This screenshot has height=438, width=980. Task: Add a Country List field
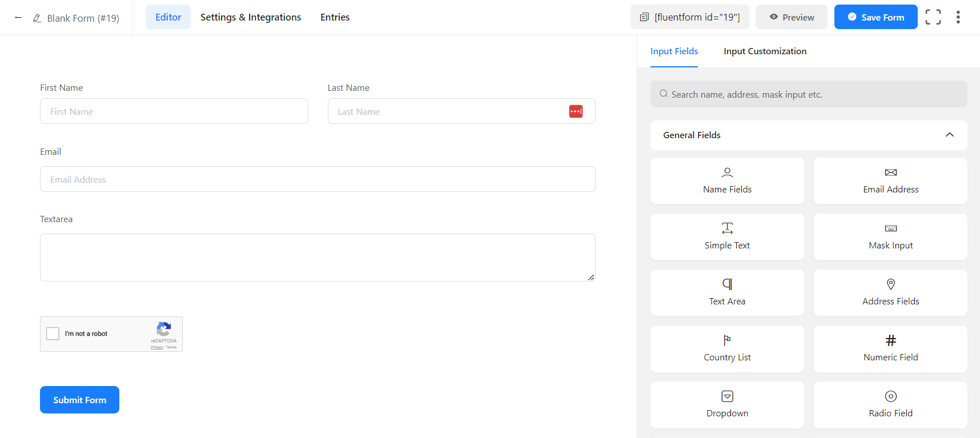[x=726, y=348]
